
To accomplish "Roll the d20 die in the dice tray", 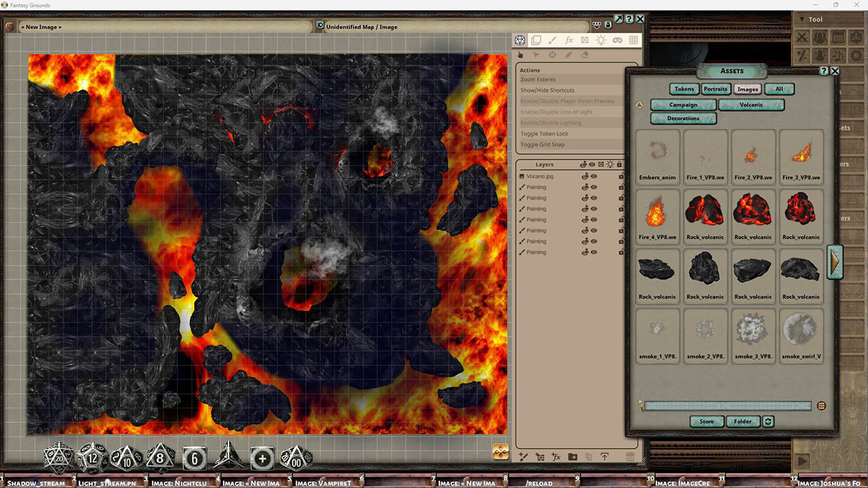I will pyautogui.click(x=58, y=457).
